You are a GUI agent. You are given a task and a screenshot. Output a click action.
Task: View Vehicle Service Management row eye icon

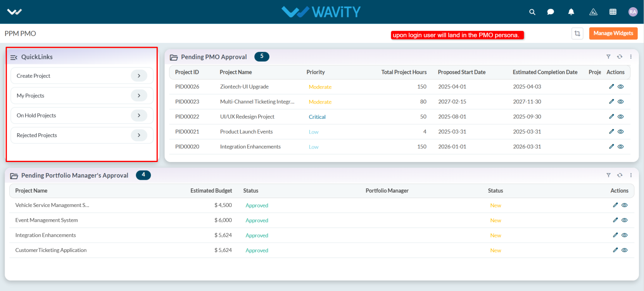click(x=625, y=205)
